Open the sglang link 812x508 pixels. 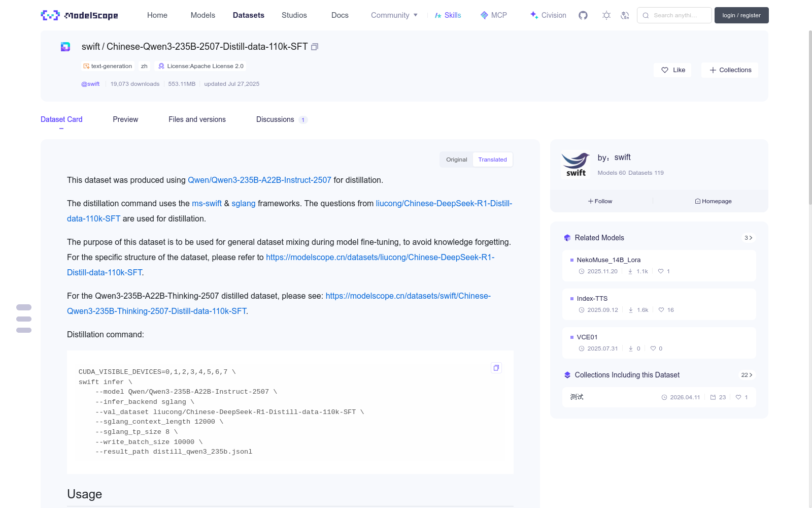point(244,203)
